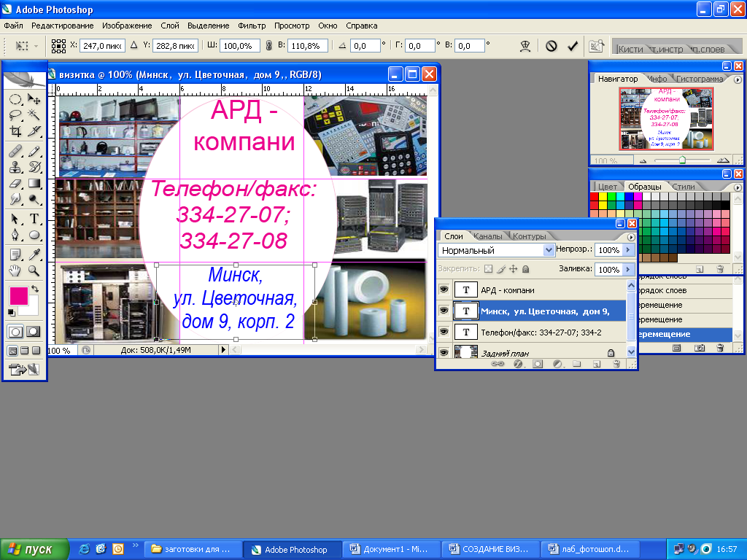Select the Elliptical Marquee tool
747x560 pixels.
pyautogui.click(x=15, y=99)
